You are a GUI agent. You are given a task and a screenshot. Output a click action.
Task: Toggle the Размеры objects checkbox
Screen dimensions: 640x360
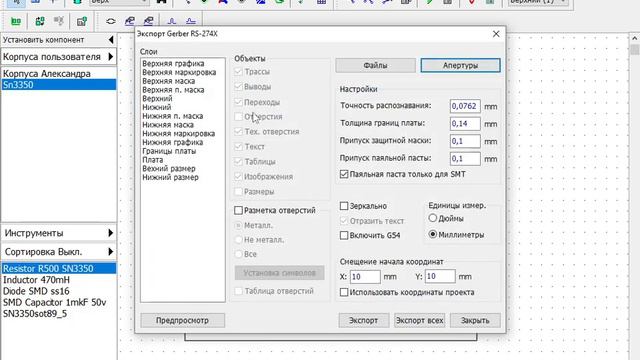238,191
